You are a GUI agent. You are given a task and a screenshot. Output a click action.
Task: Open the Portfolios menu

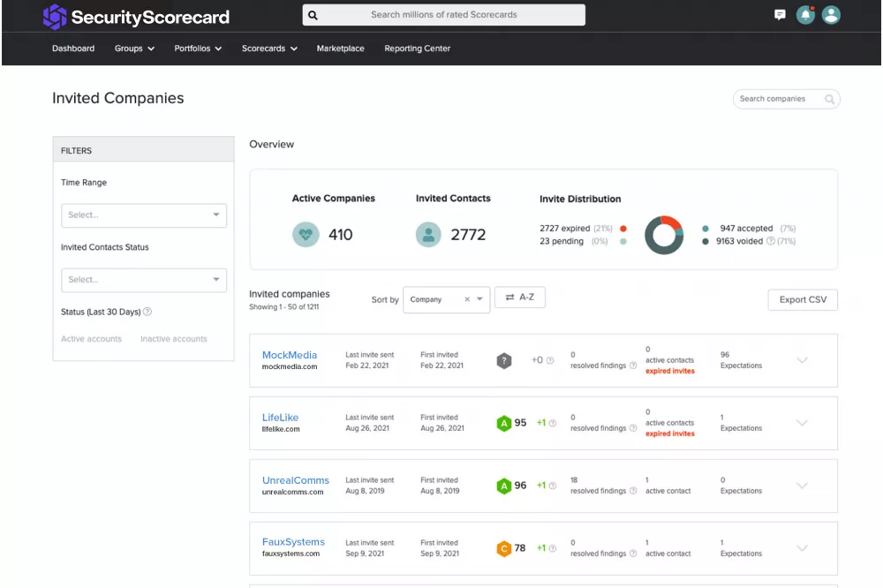pos(198,49)
